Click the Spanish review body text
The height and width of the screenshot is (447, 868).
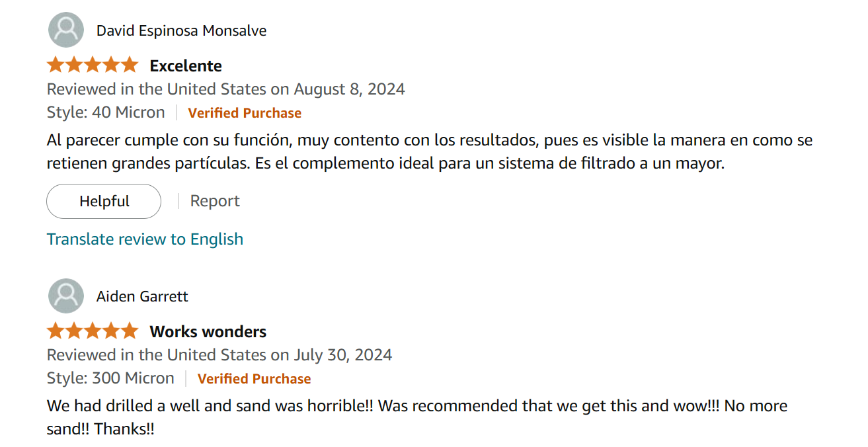pyautogui.click(x=430, y=151)
